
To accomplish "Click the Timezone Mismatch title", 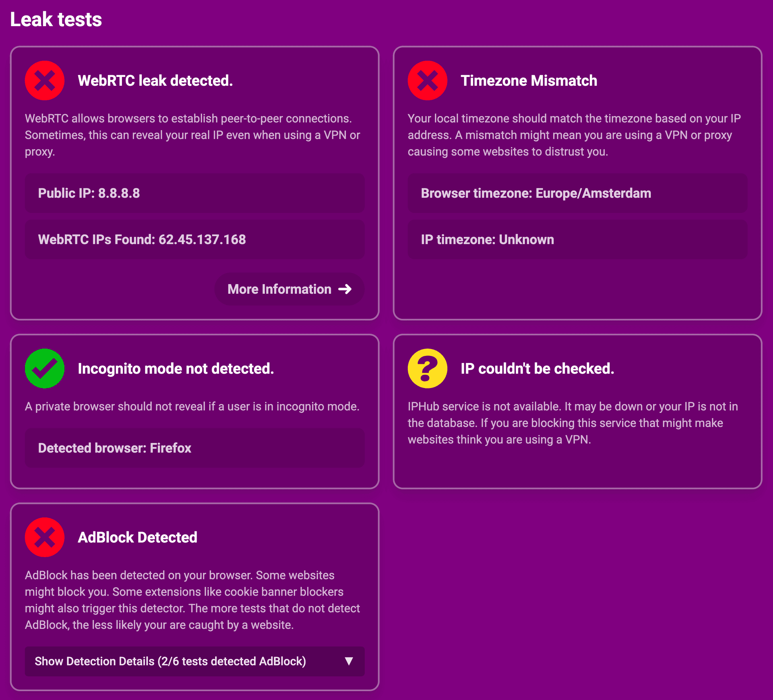I will (x=529, y=81).
